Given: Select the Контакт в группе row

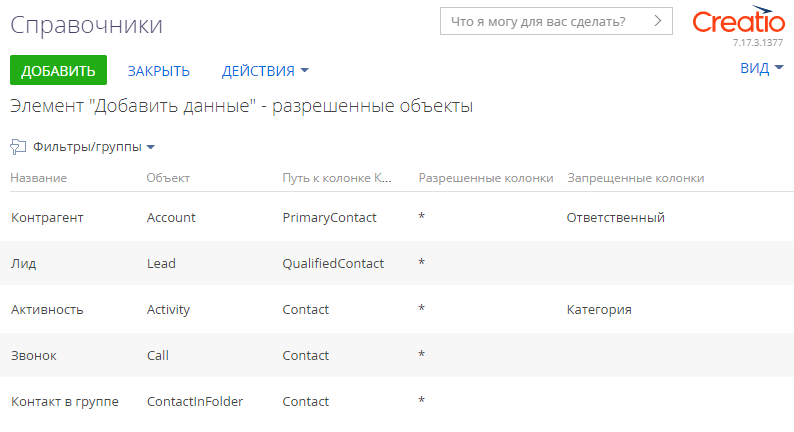Looking at the screenshot, I should click(397, 402).
